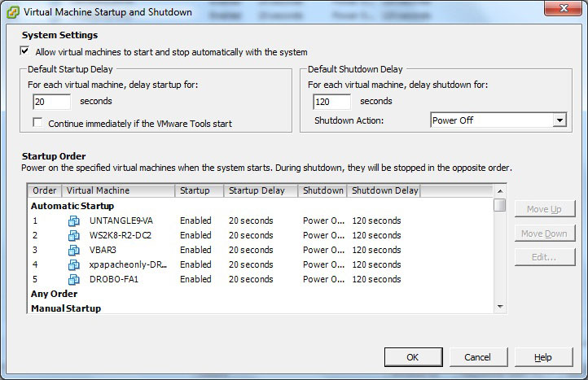The width and height of the screenshot is (588, 380).
Task: Click the vSphere icon in title bar
Action: [13, 12]
